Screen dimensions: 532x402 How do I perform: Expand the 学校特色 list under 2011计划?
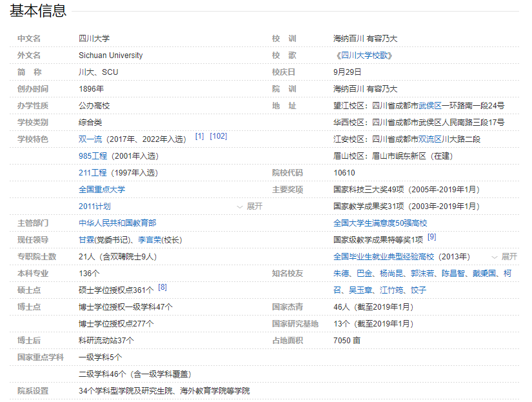point(250,206)
